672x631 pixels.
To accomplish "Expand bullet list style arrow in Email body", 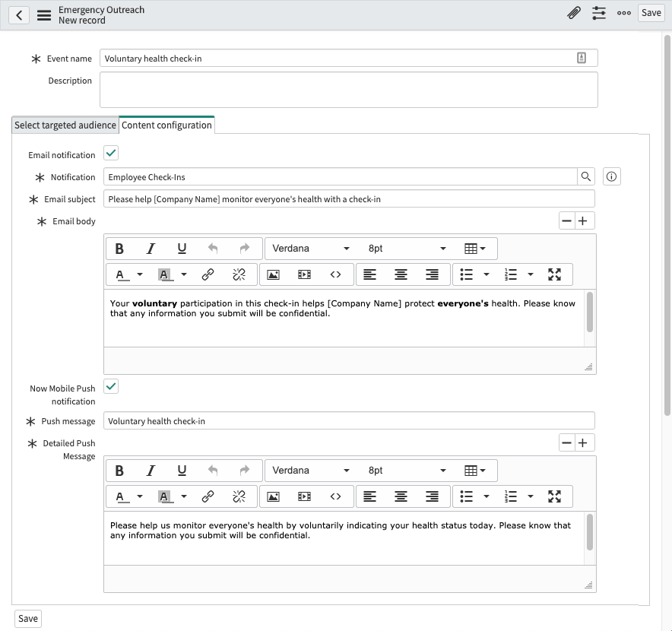I will [487, 274].
